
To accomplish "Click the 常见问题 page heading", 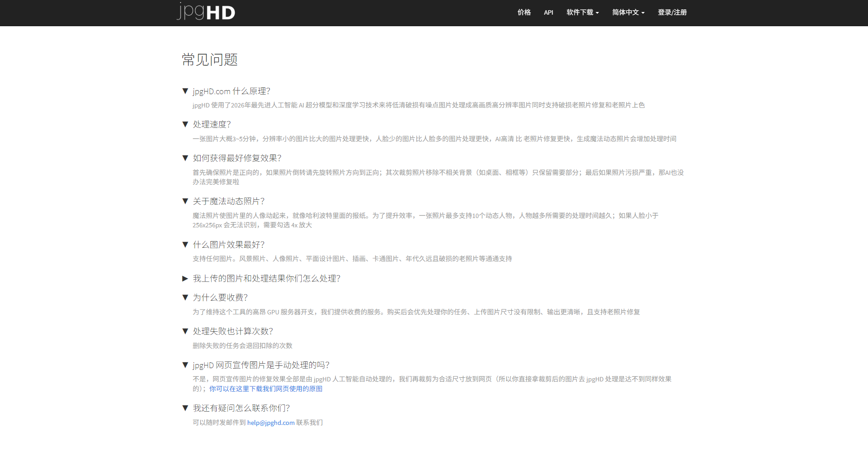I will tap(209, 60).
